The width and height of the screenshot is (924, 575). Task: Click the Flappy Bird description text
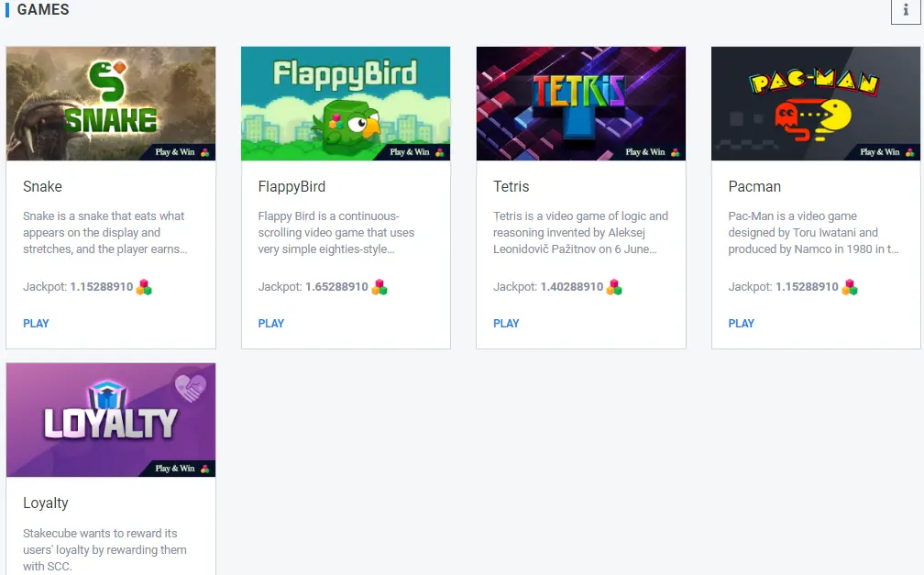coord(335,232)
